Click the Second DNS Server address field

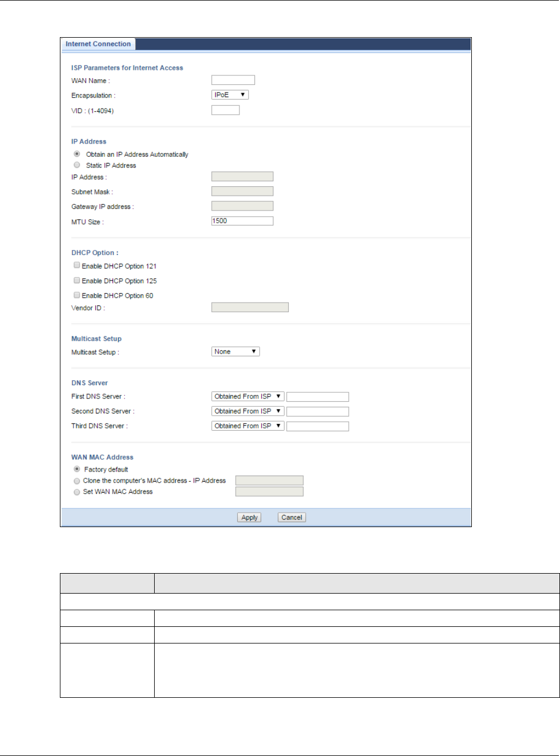pos(318,412)
